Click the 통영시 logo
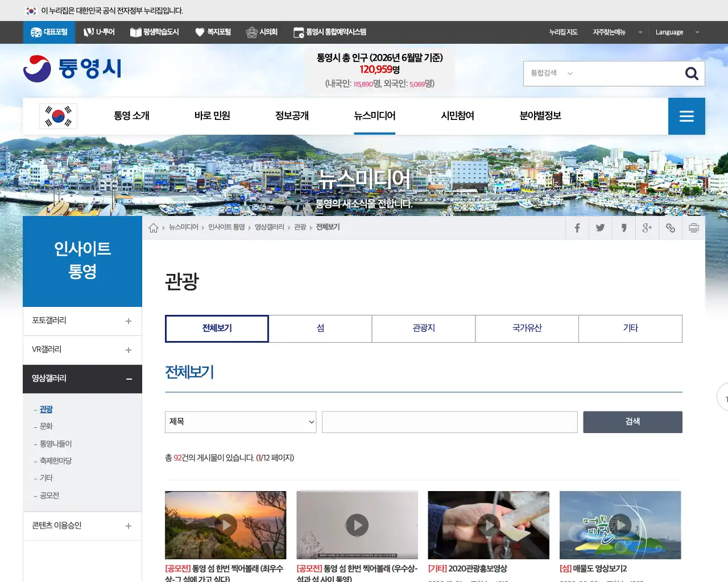The image size is (728, 582). coord(72,69)
